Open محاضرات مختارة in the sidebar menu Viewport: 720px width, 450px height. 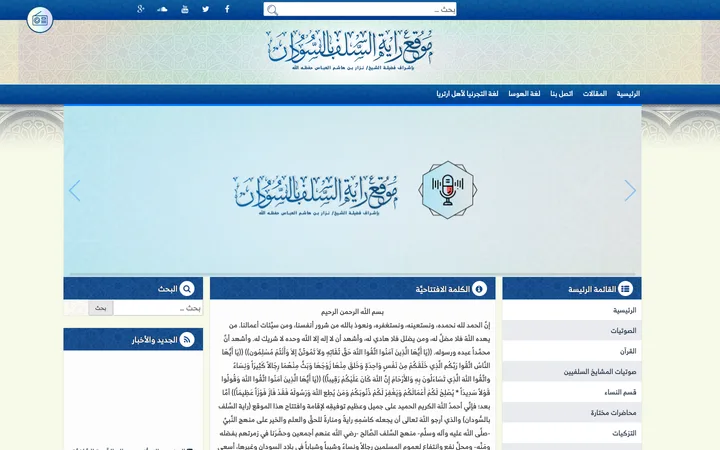pos(572,413)
